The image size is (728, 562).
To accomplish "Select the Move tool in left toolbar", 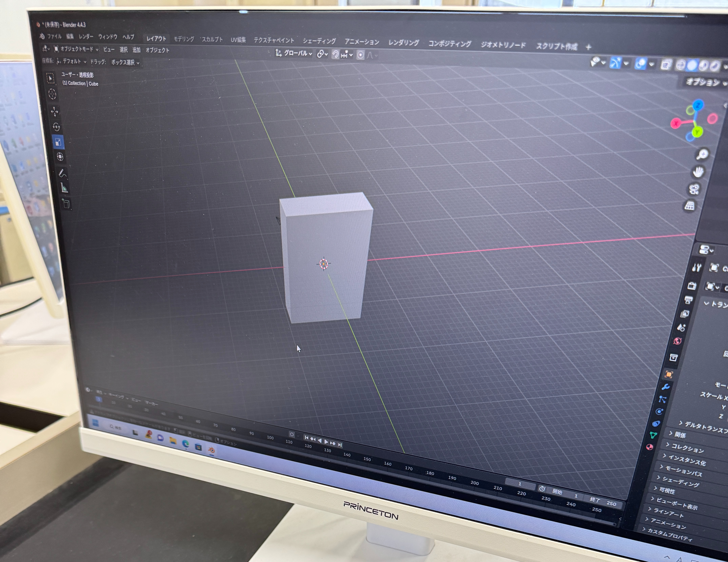I will tap(54, 111).
